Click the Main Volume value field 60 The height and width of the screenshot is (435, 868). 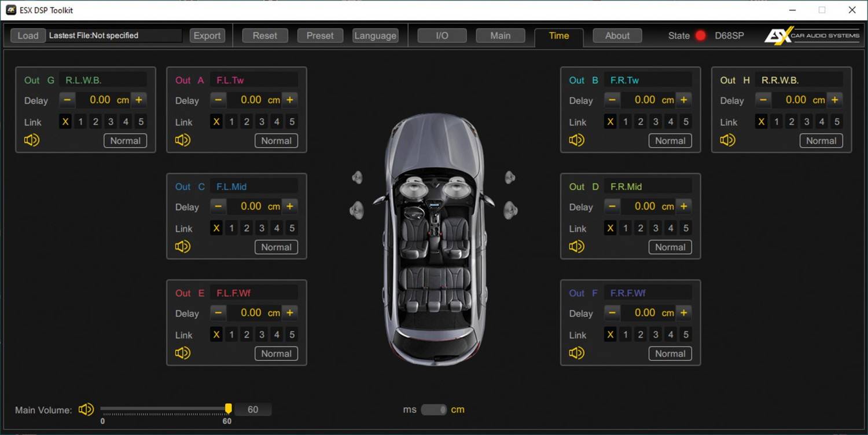click(253, 410)
